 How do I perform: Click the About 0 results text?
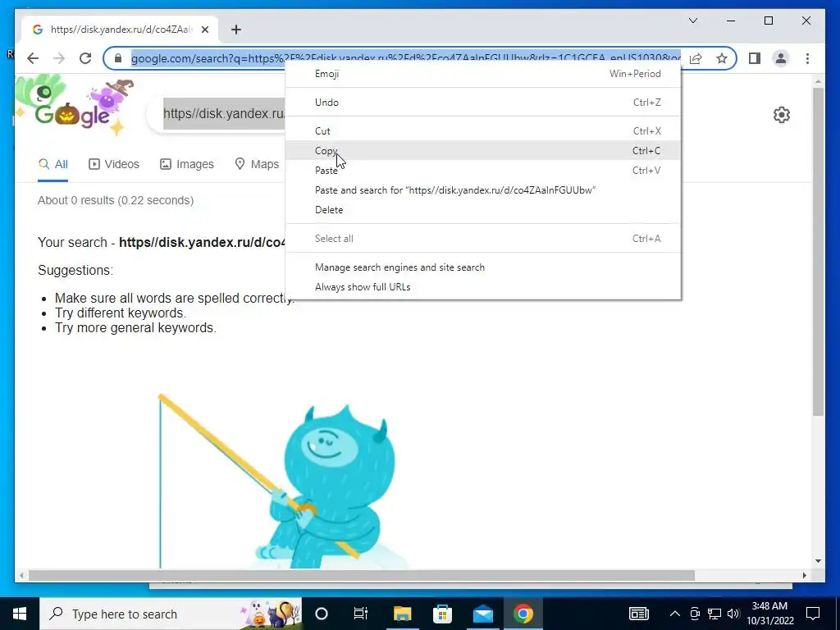pos(116,200)
